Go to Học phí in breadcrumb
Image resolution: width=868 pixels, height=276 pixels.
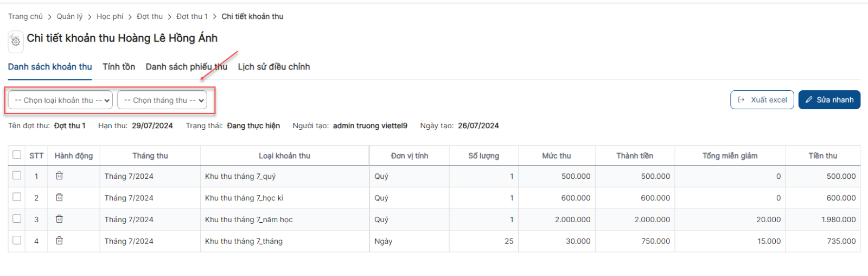click(110, 16)
